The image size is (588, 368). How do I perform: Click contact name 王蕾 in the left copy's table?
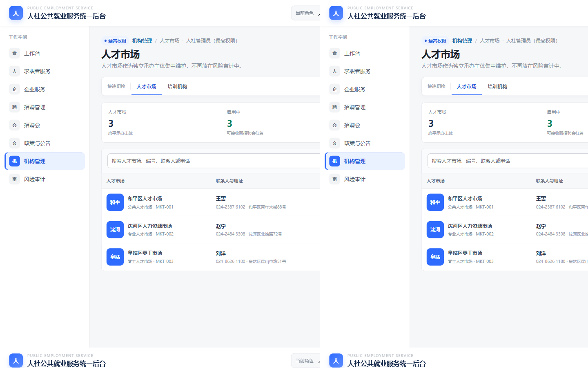click(x=221, y=199)
